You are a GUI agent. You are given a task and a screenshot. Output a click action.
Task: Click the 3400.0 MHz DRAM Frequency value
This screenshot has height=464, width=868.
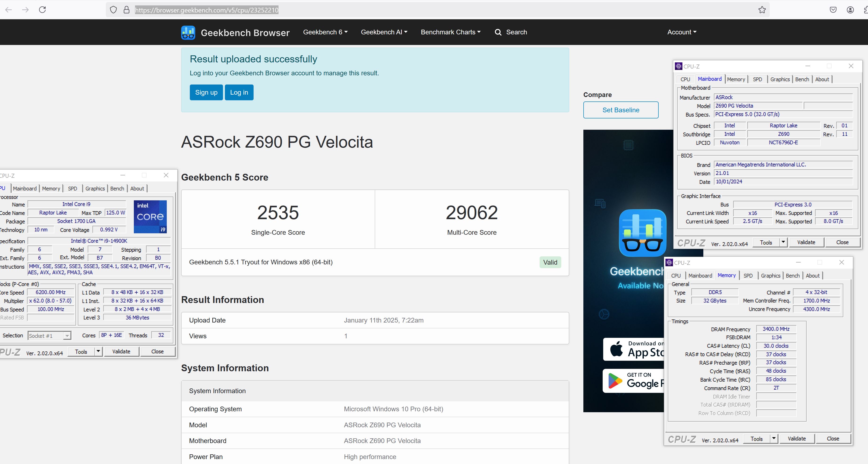[x=776, y=329]
